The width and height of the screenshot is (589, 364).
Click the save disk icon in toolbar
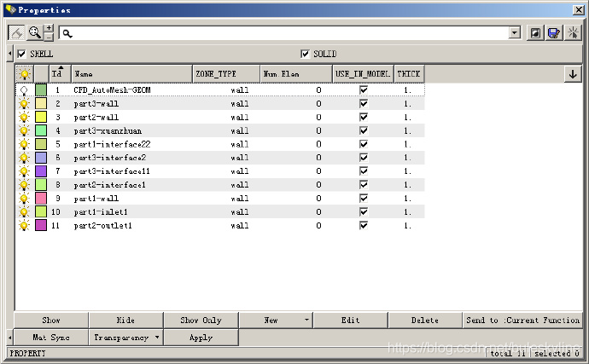click(553, 32)
